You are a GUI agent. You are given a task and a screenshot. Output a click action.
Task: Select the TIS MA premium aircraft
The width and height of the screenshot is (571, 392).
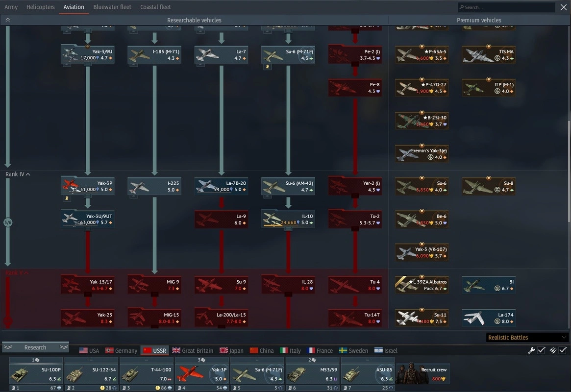pyautogui.click(x=488, y=55)
